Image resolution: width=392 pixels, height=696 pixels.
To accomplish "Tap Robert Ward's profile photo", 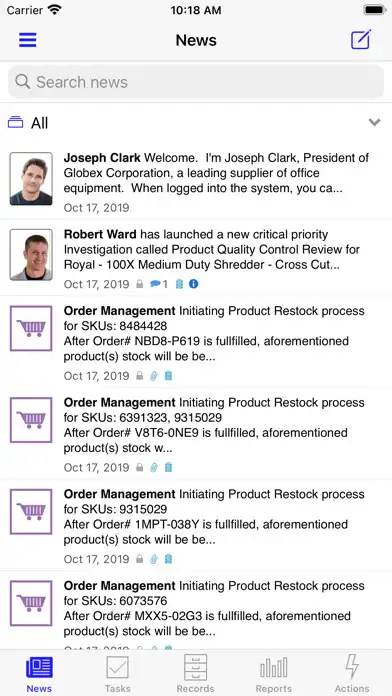I will pyautogui.click(x=31, y=255).
